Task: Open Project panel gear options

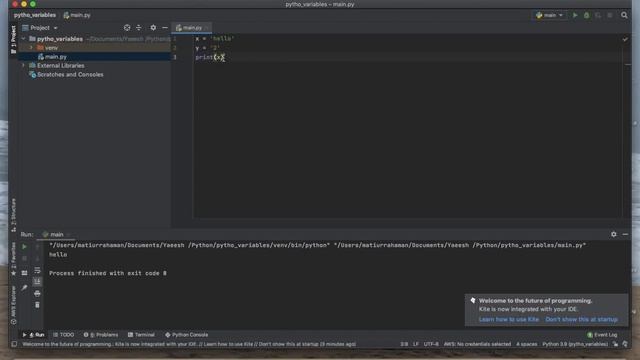Action: click(153, 28)
